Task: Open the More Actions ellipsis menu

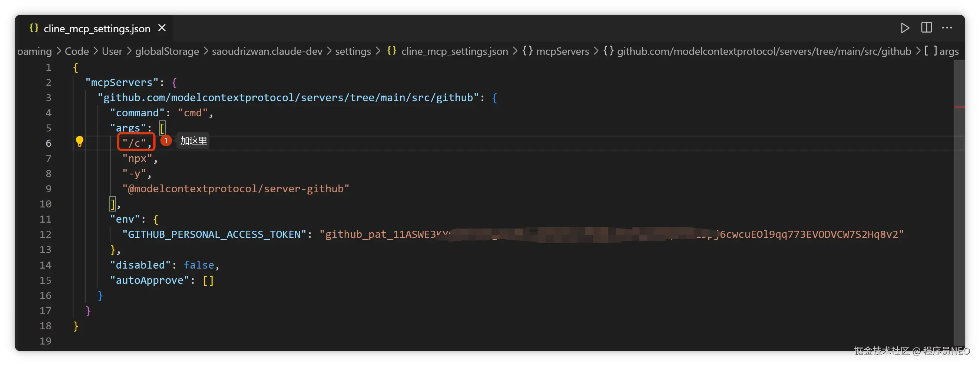Action: 947,28
